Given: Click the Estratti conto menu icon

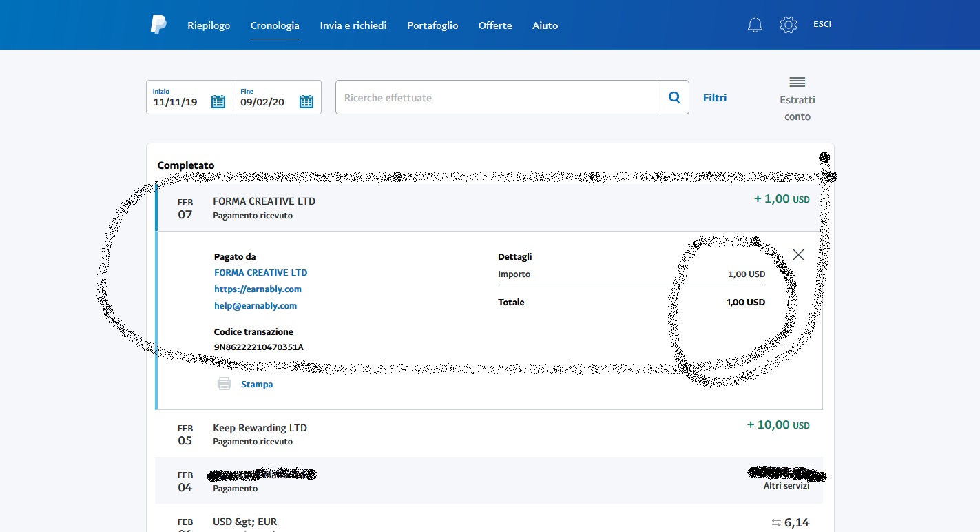Looking at the screenshot, I should [797, 82].
